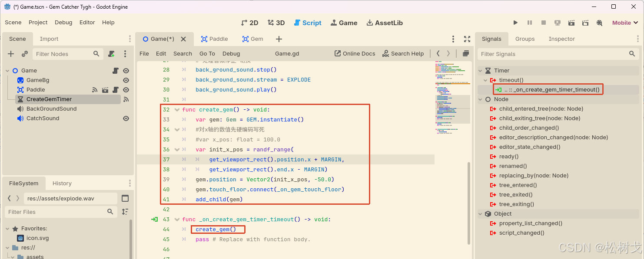This screenshot has height=259, width=644.
Task: Go to the previous FileSystem folder
Action: click(9, 198)
